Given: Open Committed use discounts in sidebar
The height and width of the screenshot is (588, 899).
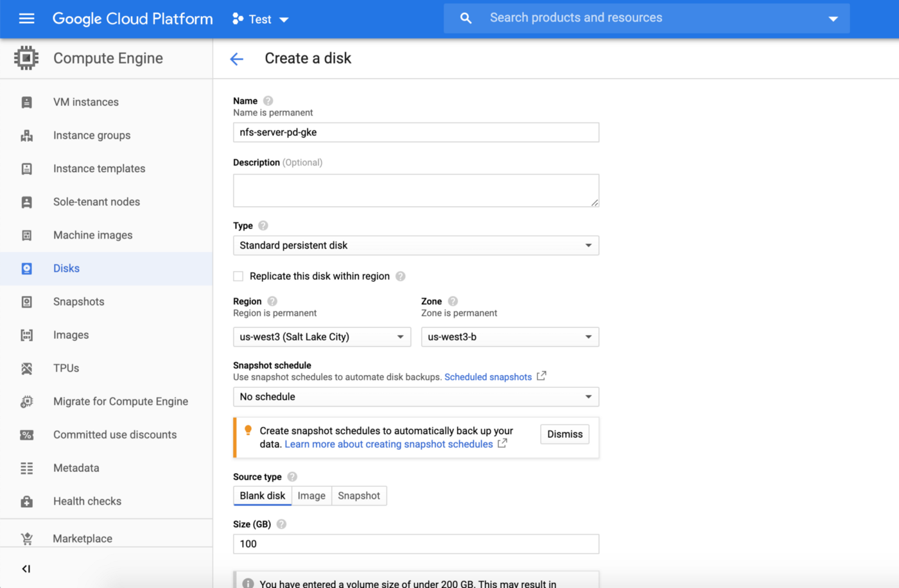Looking at the screenshot, I should click(x=115, y=435).
